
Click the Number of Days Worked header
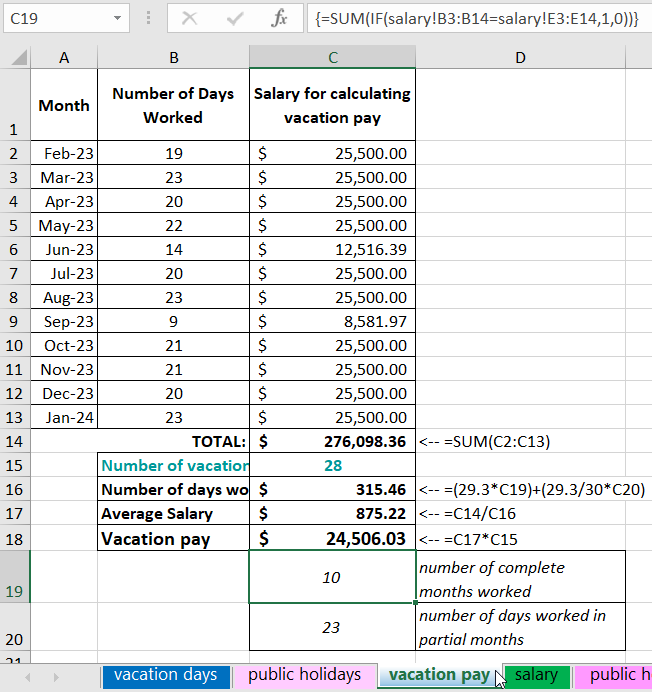click(173, 105)
